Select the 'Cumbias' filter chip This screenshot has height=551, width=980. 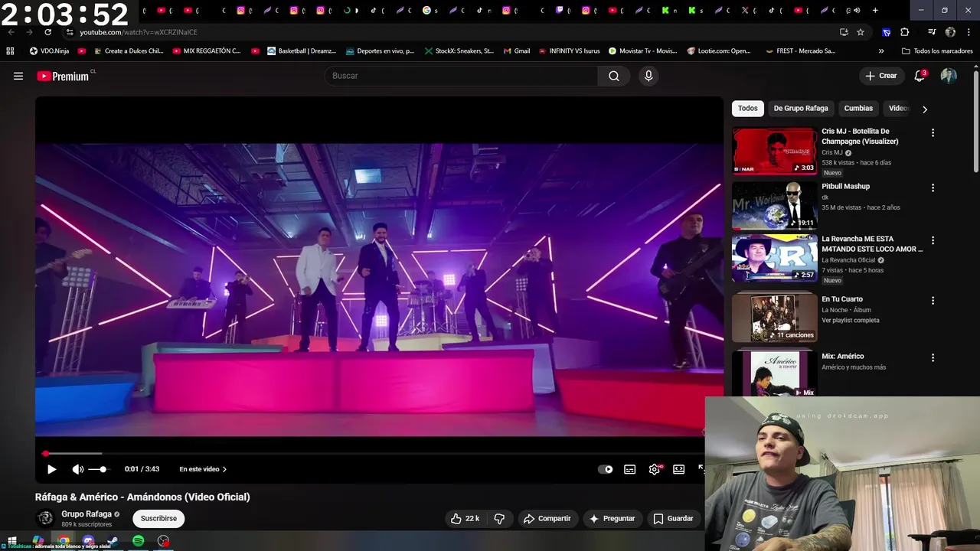tap(858, 109)
